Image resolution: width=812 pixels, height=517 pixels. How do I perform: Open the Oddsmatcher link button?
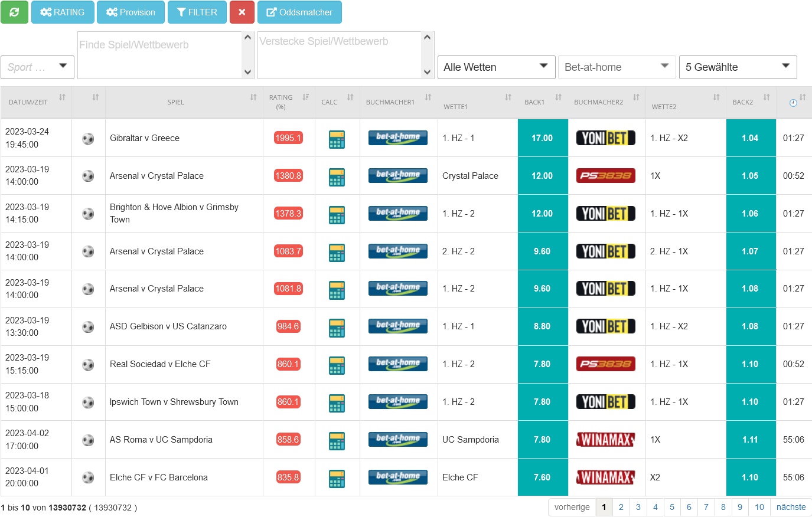[299, 12]
